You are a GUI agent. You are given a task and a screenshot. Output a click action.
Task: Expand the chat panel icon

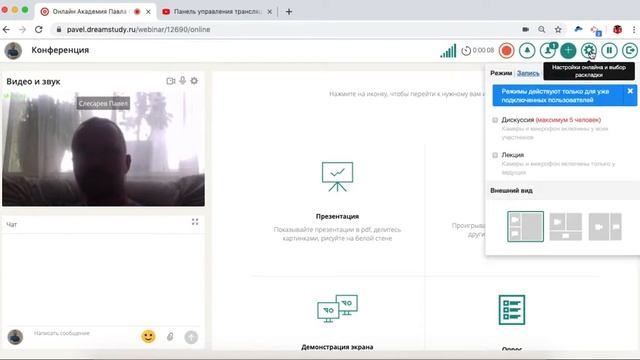[195, 222]
